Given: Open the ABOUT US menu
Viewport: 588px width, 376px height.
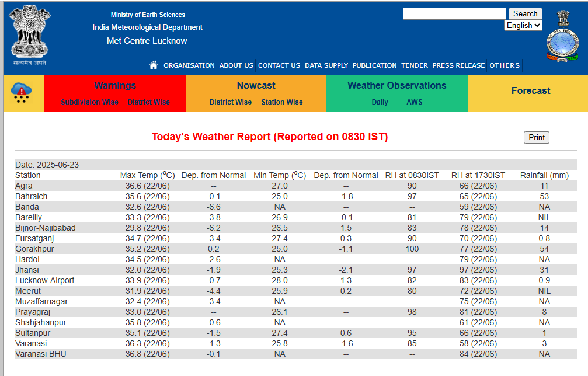Looking at the screenshot, I should 236,65.
